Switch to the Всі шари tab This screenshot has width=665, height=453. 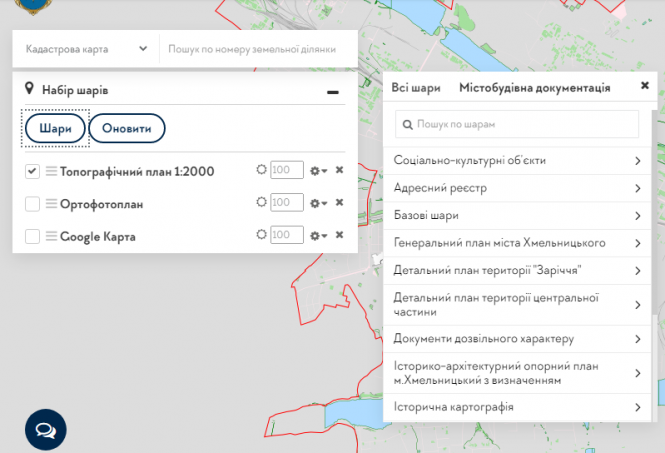pyautogui.click(x=416, y=88)
